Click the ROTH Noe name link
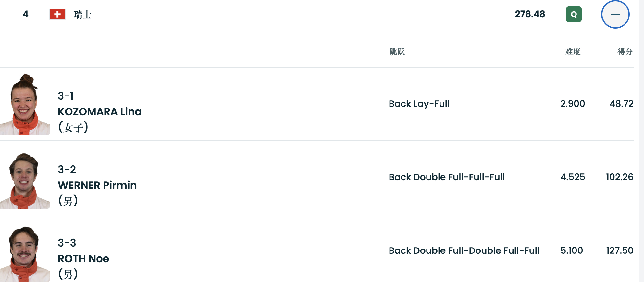Viewport: 644px width, 282px height. coord(83,259)
